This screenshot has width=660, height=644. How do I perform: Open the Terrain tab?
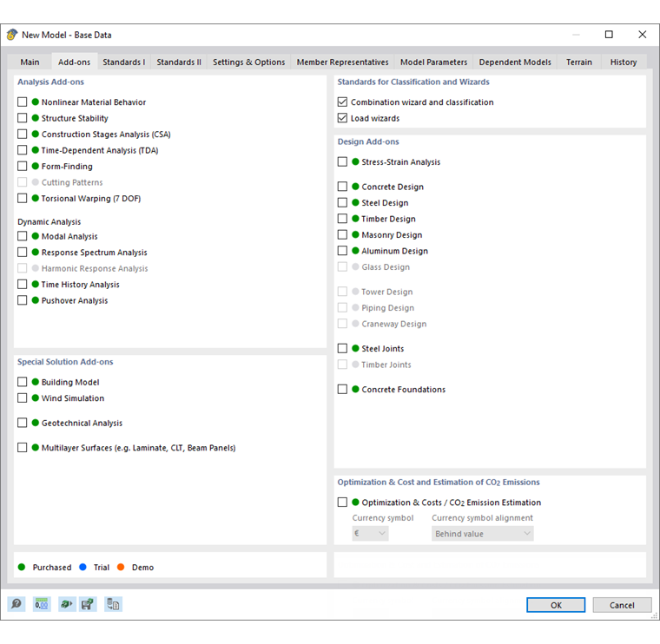tap(578, 62)
